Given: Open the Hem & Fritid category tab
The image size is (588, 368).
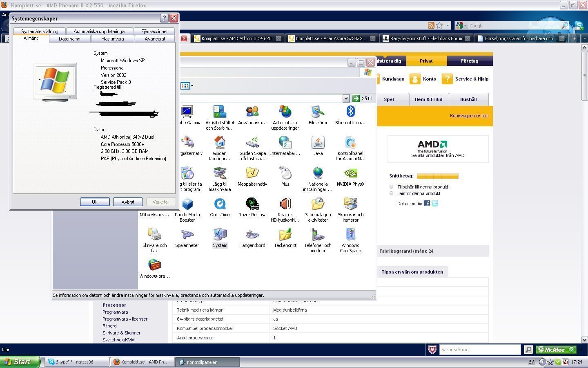Looking at the screenshot, I should [x=429, y=99].
